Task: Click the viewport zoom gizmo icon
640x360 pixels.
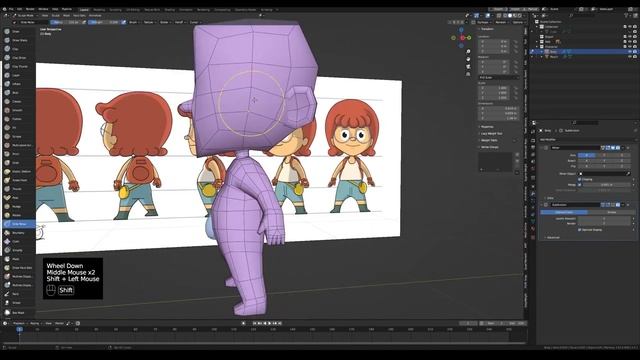Action: tap(468, 51)
